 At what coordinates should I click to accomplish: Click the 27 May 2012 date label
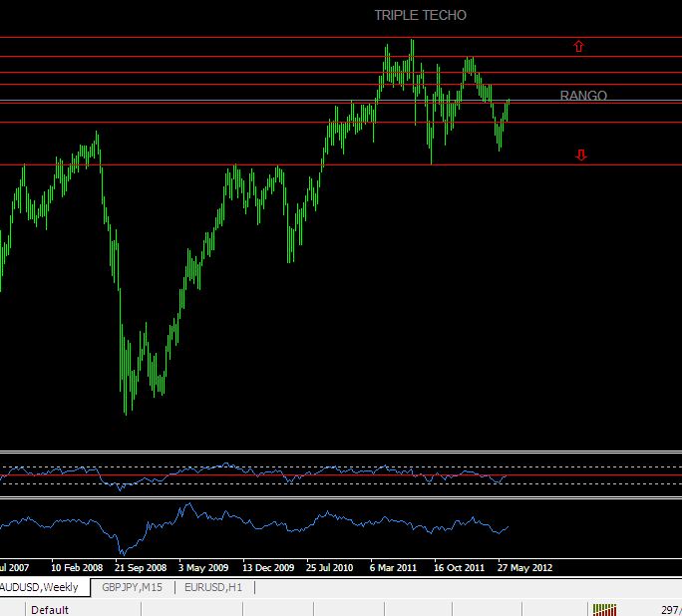click(x=524, y=567)
